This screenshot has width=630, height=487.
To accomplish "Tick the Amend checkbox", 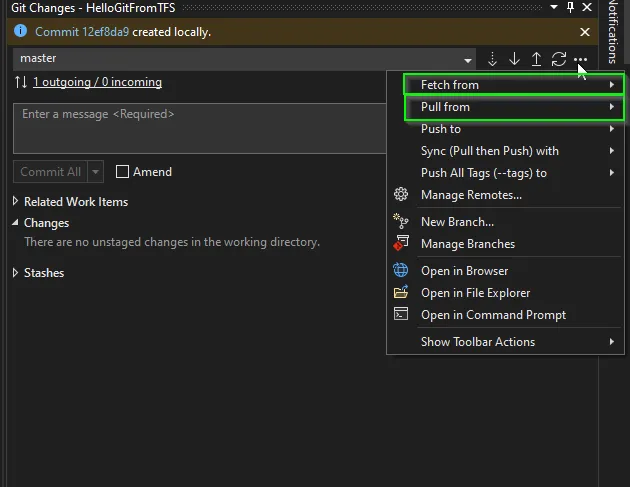I will [x=123, y=172].
